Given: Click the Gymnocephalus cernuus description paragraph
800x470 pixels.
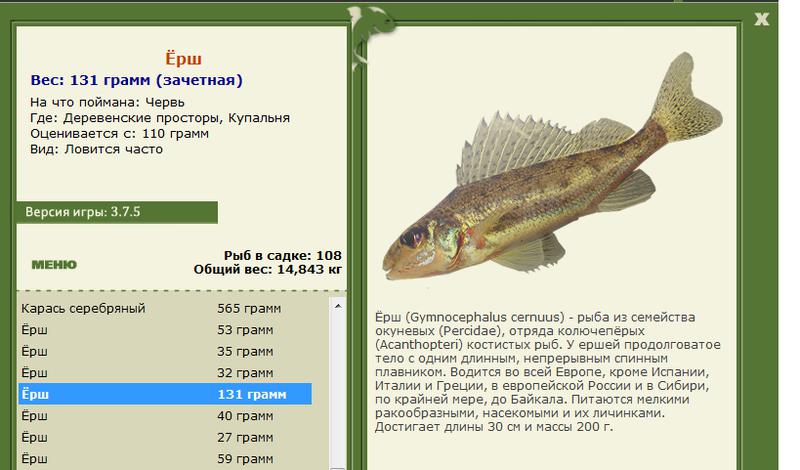Looking at the screenshot, I should 548,372.
